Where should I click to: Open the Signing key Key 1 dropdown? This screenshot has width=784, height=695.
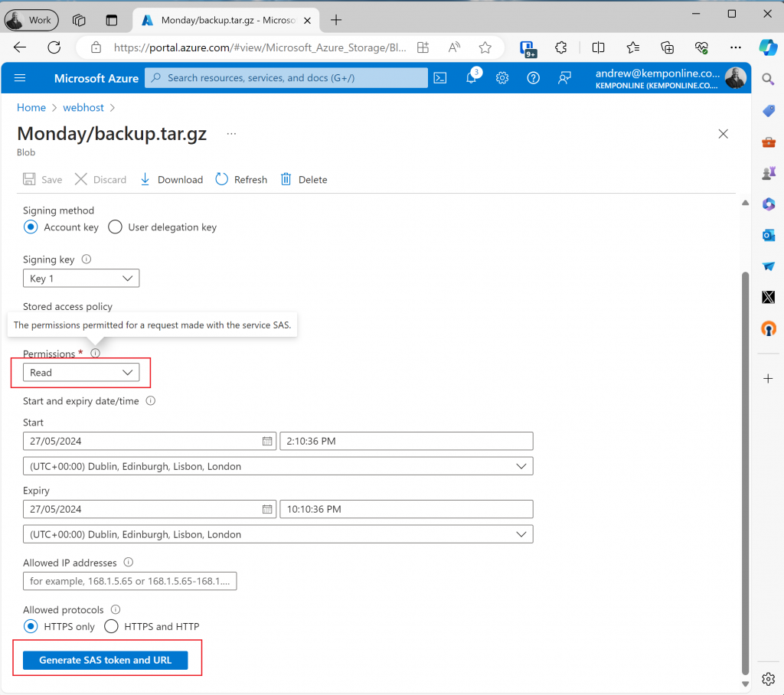(x=81, y=279)
